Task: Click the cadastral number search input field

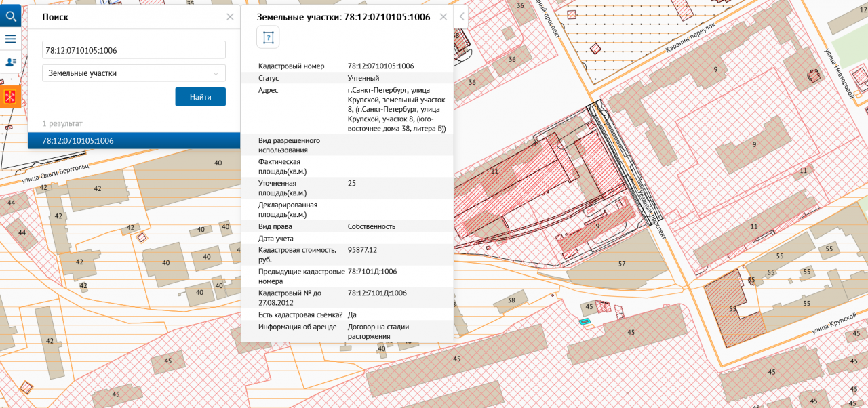Action: tap(134, 50)
